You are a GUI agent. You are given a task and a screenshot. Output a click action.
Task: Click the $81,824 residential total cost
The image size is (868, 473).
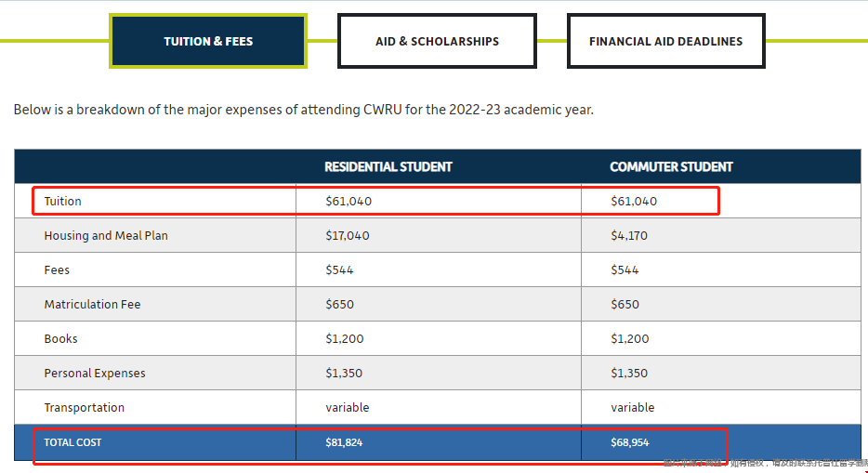pyautogui.click(x=344, y=442)
